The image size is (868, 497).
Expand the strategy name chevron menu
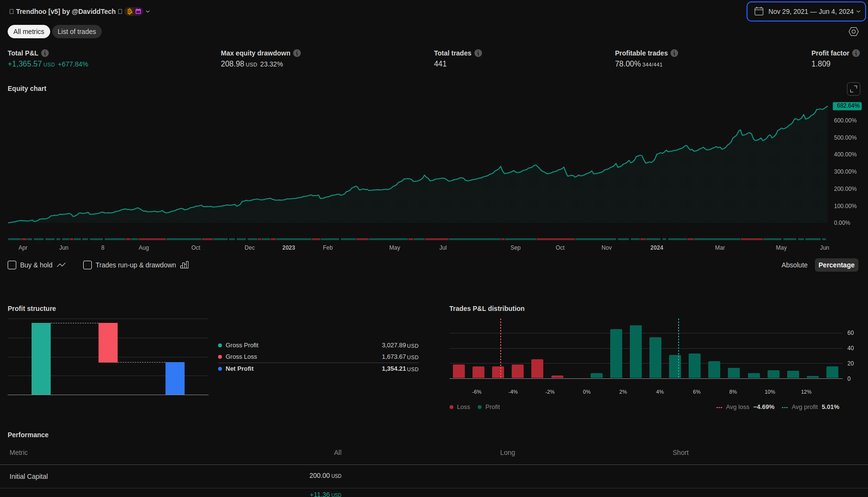(148, 11)
